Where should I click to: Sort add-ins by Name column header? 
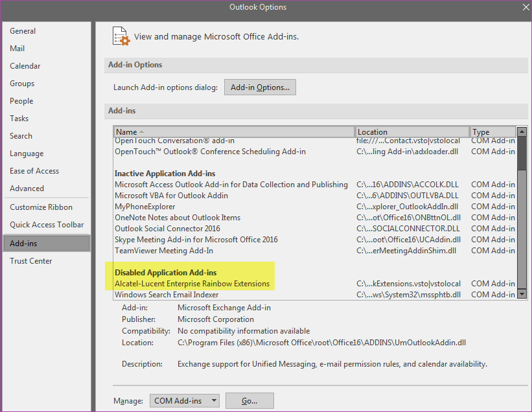point(234,132)
